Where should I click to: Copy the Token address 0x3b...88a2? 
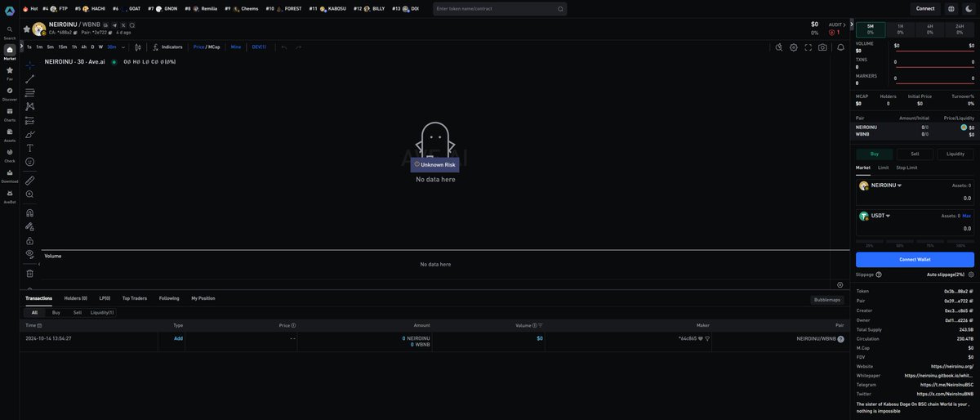[x=971, y=291]
